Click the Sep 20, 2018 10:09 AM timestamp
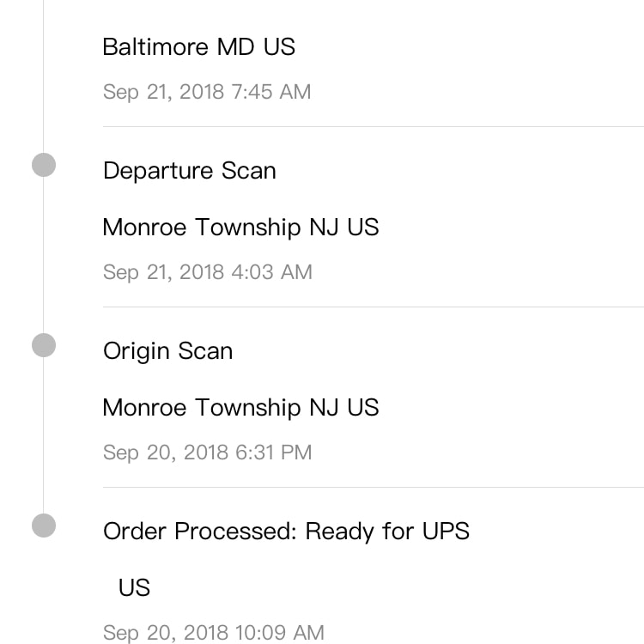The image size is (644, 644). 214,633
